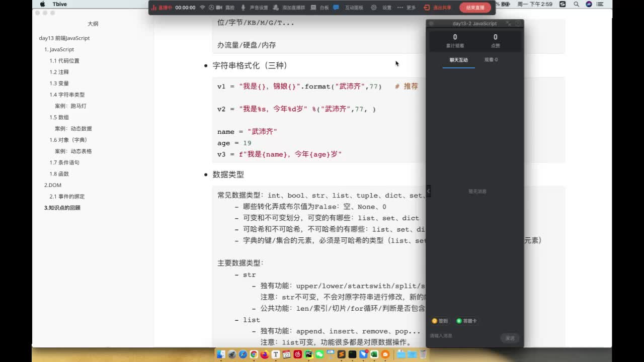This screenshot has width=644, height=362.
Task: Open Trash in the dock
Action: (x=423, y=354)
